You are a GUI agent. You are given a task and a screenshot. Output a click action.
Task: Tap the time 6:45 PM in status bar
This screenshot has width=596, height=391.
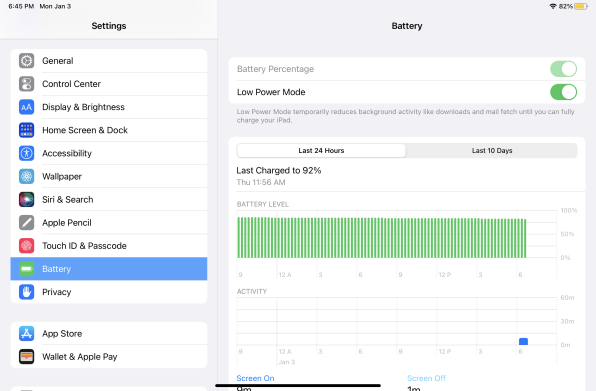[21, 6]
